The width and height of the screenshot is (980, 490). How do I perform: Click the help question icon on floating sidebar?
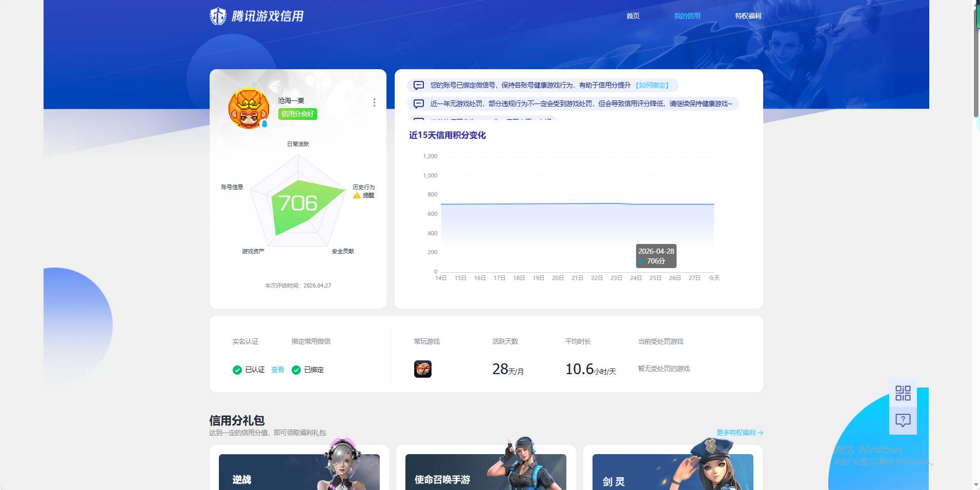tap(903, 420)
